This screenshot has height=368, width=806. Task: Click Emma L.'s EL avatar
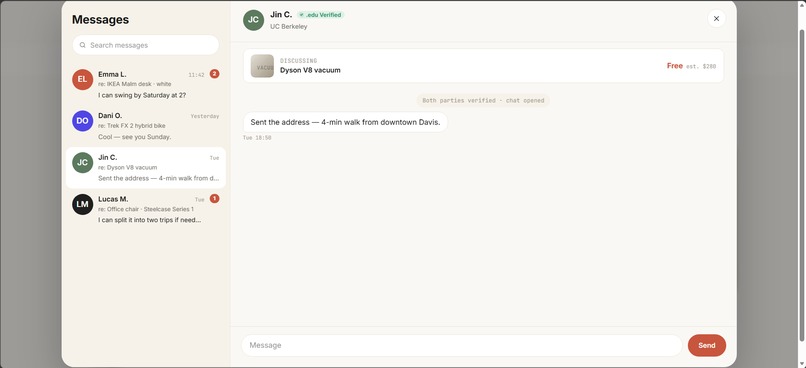pyautogui.click(x=82, y=79)
